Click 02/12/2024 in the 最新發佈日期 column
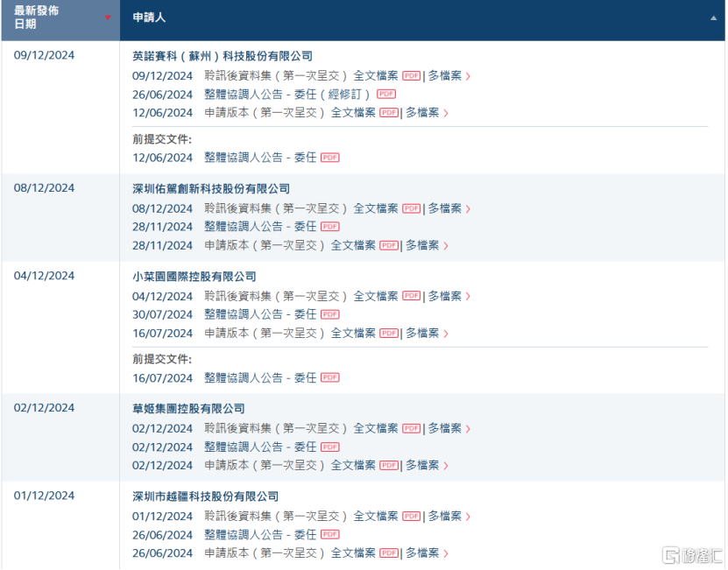The width and height of the screenshot is (728, 570). click(44, 408)
